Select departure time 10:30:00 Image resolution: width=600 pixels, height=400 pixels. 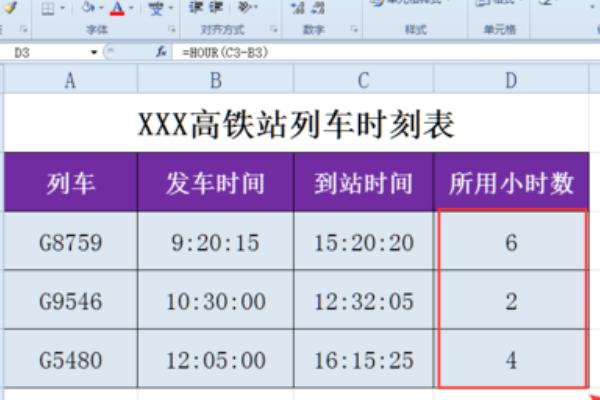click(216, 300)
